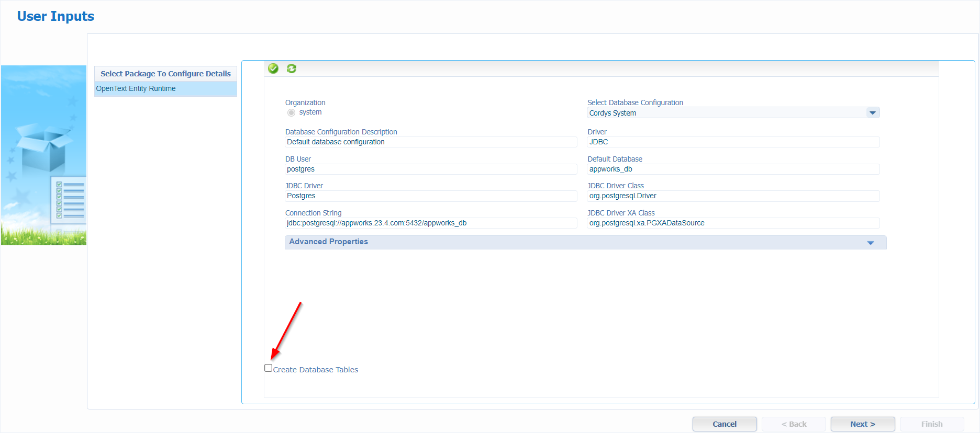Screen dimensions: 980x433
Task: Expand the Advanced Properties section
Action: click(870, 243)
